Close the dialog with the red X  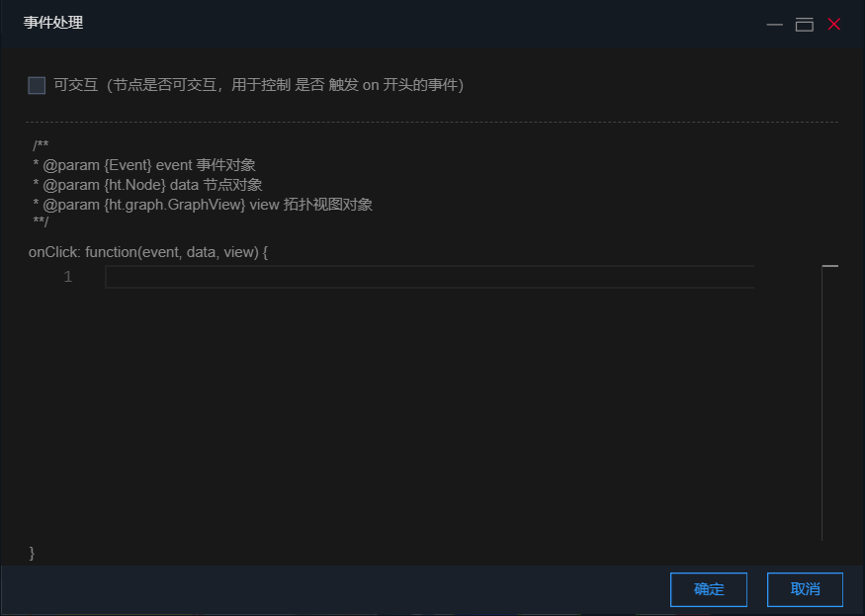tap(834, 25)
